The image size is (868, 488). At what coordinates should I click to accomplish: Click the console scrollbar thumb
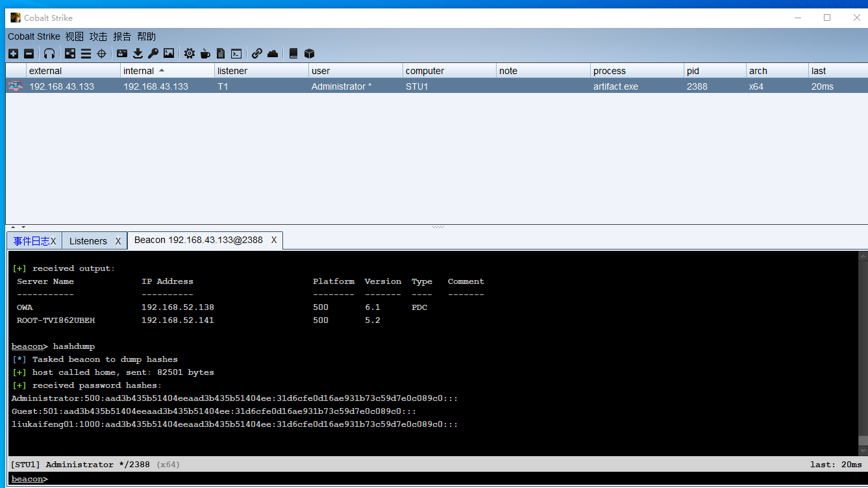pos(863,440)
